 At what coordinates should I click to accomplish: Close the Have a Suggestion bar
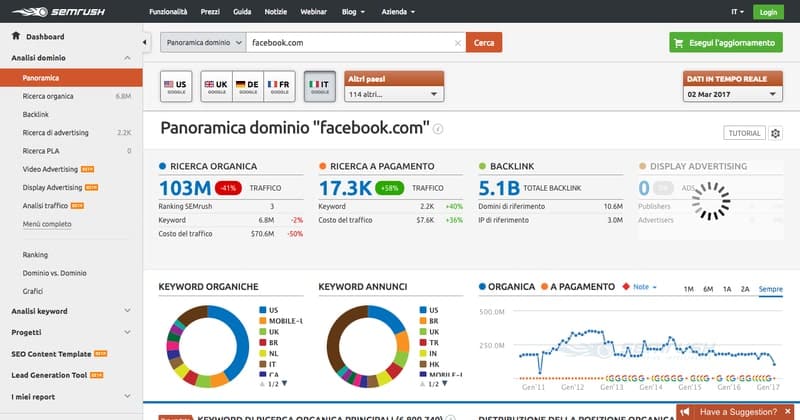[x=788, y=411]
